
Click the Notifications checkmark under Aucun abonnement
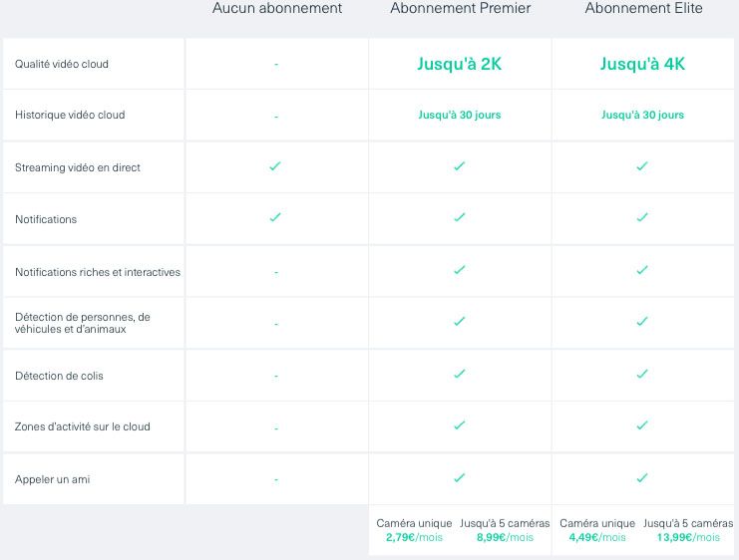coord(275,217)
